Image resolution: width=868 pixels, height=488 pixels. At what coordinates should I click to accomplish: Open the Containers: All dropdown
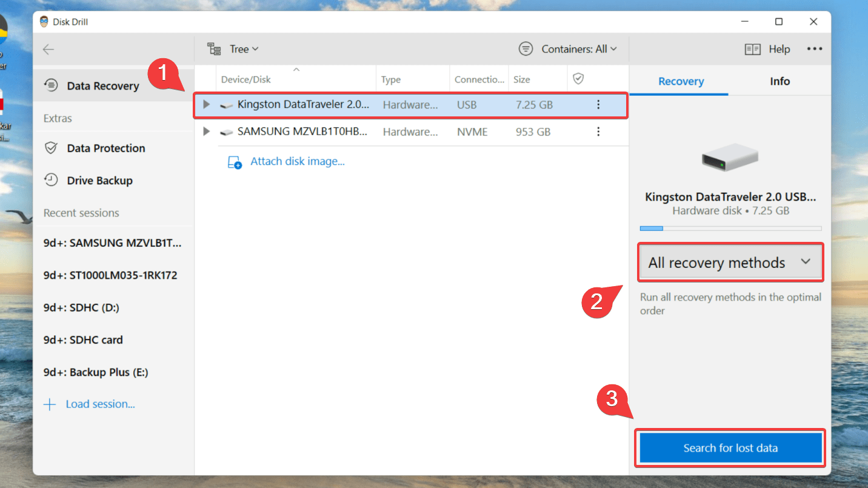point(579,49)
